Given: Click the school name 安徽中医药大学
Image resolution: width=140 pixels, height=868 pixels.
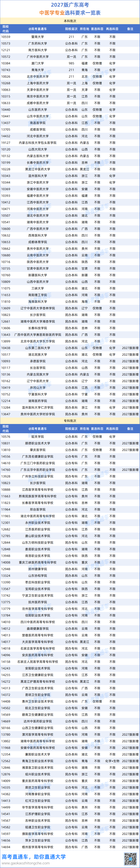Looking at the screenshot, I should click(38, 189).
